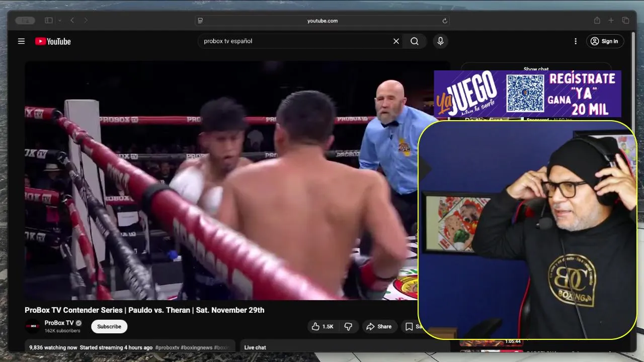Subscribe to ProBox TV
This screenshot has width=644, height=362.
pyautogui.click(x=109, y=326)
